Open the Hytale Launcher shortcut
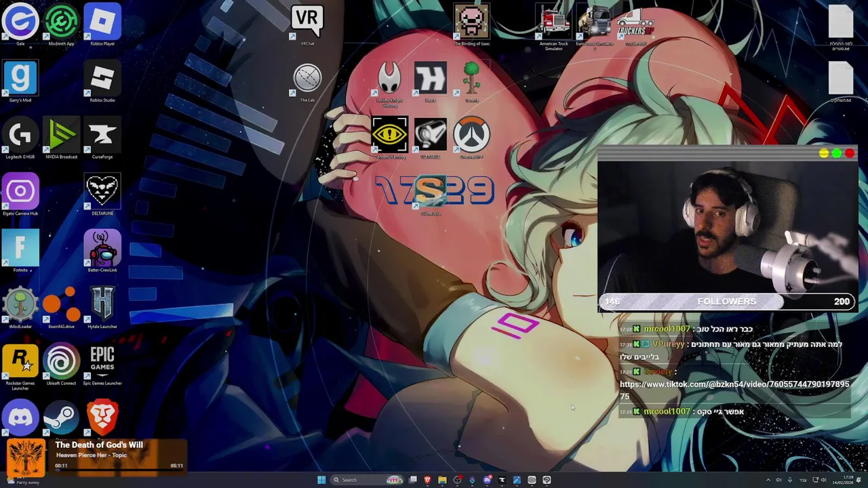Image resolution: width=868 pixels, height=488 pixels. click(x=102, y=308)
